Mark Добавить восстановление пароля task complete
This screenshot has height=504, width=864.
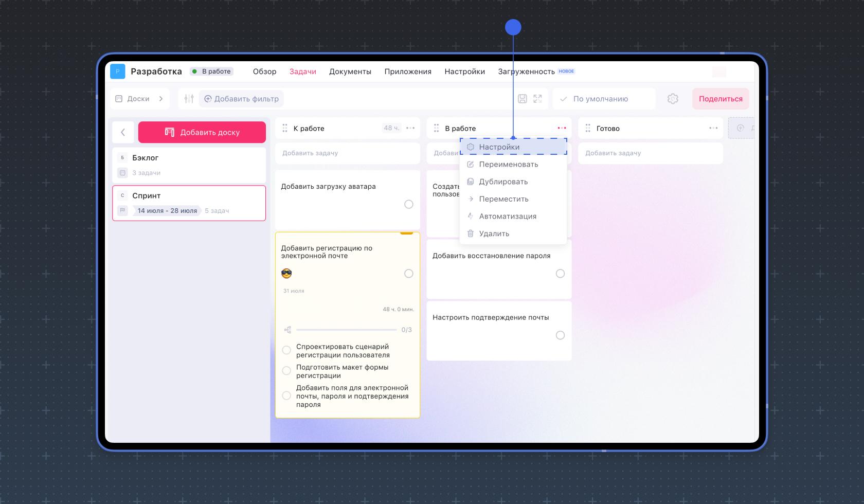coord(560,274)
